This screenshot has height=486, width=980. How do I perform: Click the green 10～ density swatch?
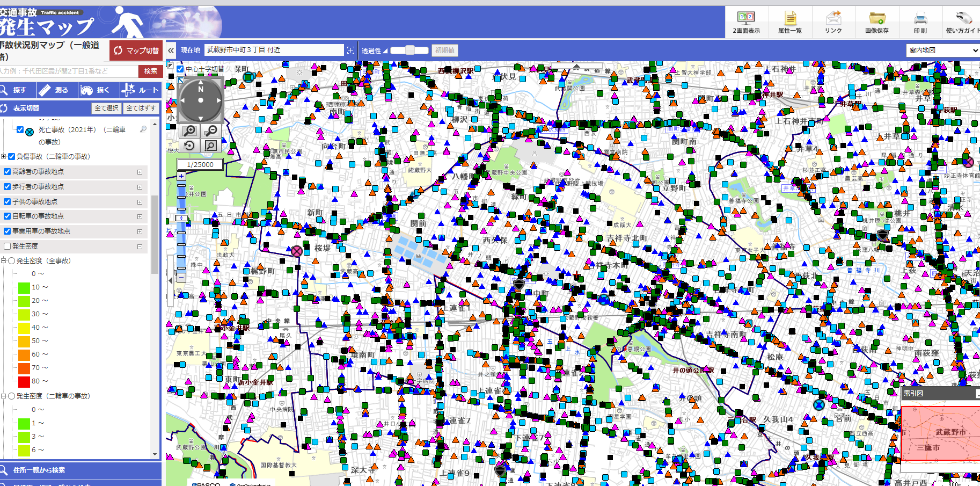(x=24, y=287)
